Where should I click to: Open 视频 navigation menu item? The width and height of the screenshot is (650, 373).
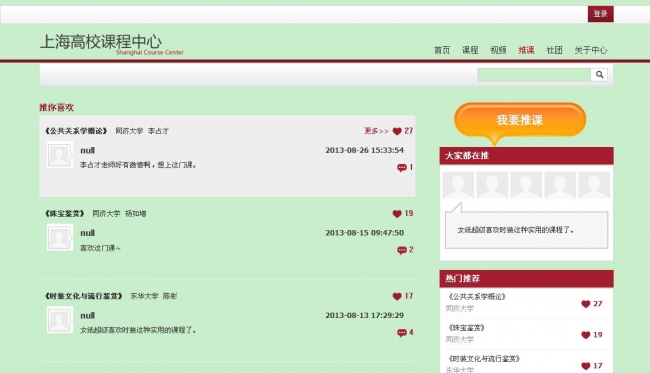tap(498, 50)
